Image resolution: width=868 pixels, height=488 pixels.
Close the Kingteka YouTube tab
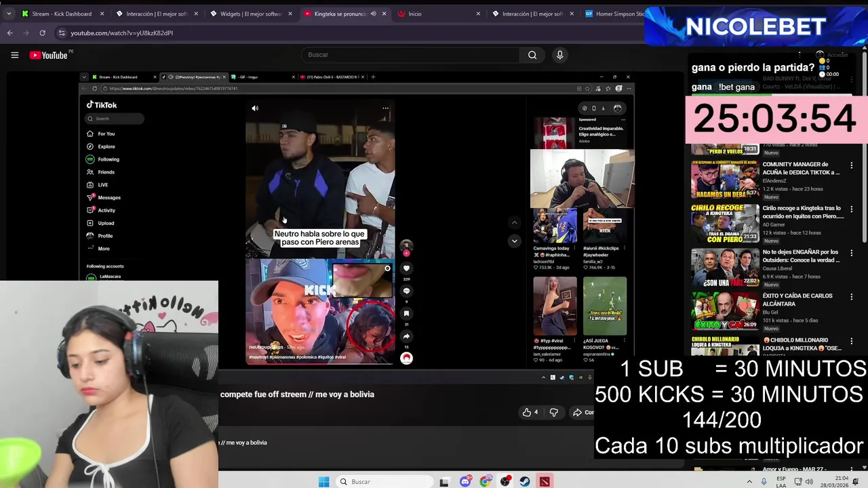[x=384, y=14]
